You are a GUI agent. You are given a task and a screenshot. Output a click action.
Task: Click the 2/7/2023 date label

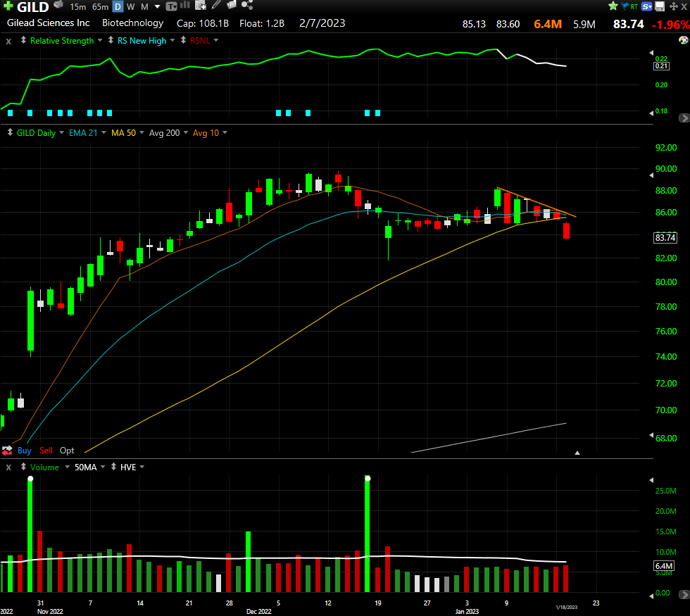[x=322, y=23]
